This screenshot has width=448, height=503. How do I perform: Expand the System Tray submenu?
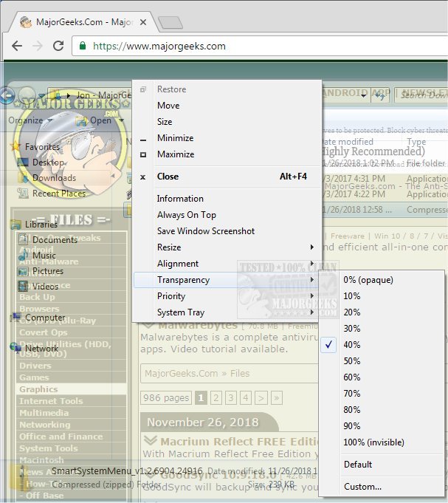(227, 312)
